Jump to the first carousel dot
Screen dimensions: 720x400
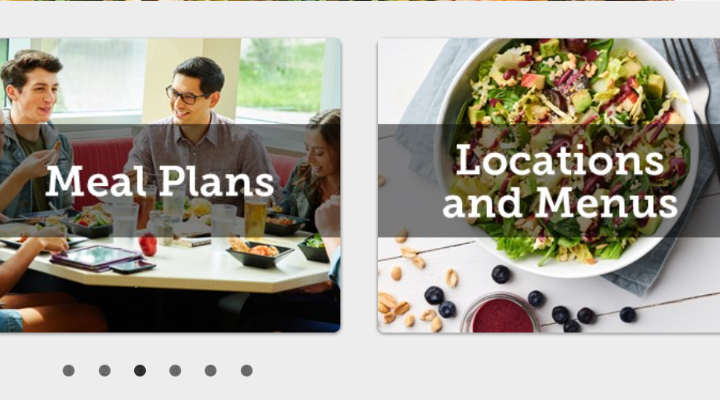[68, 371]
